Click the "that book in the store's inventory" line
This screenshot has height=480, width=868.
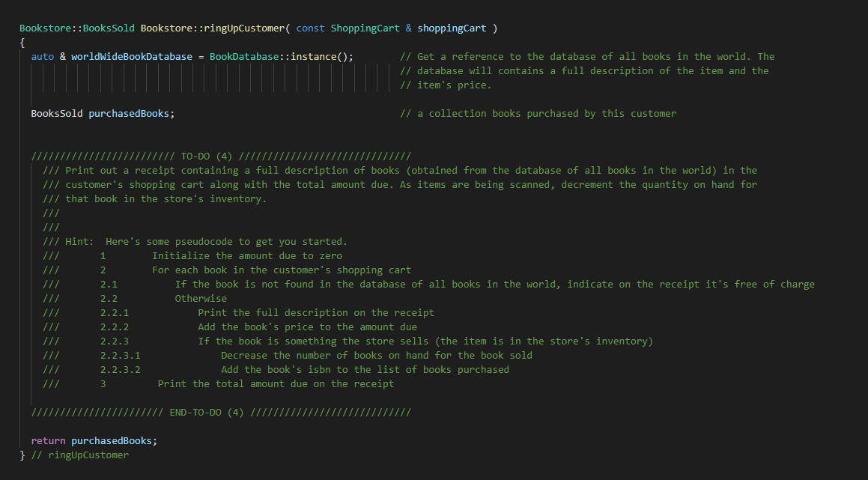[x=154, y=198]
